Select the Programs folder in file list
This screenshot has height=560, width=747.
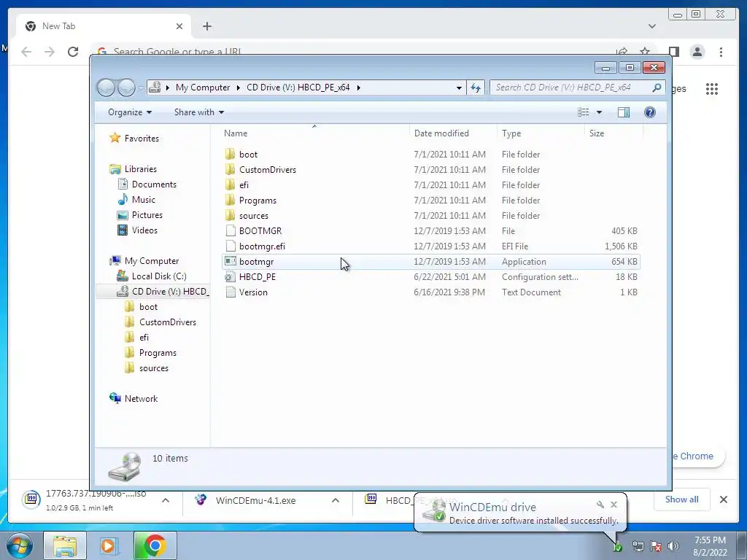point(258,201)
